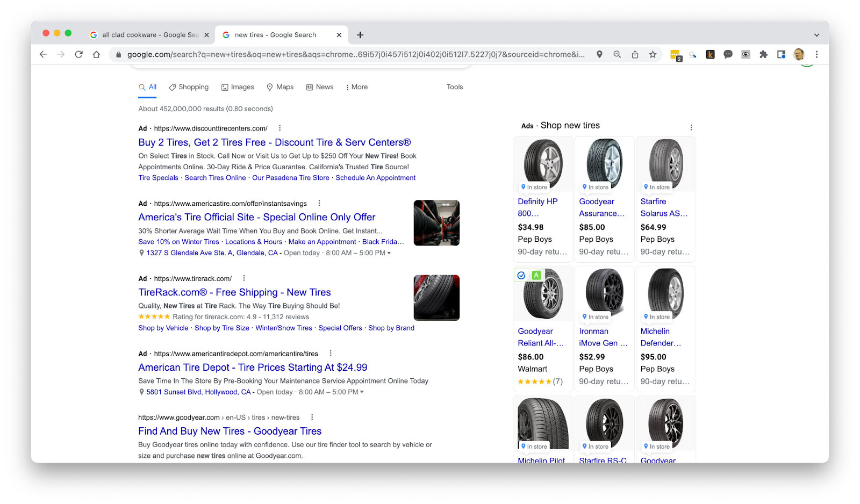The image size is (860, 504).
Task: Close the 'all clad cookware' tab
Action: pyautogui.click(x=206, y=35)
